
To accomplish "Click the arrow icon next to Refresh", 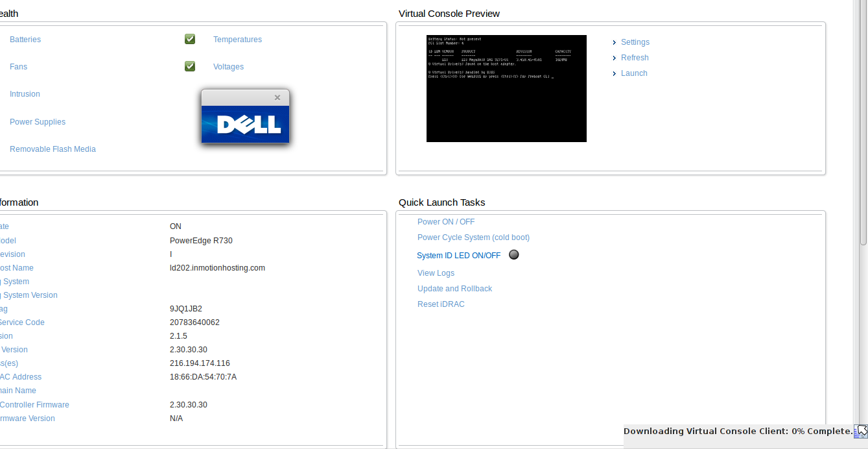I will click(x=615, y=58).
